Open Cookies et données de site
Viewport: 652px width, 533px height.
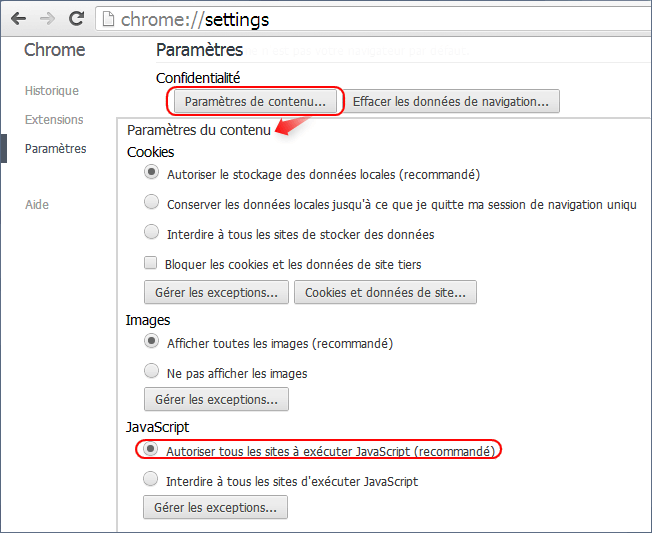tap(385, 292)
